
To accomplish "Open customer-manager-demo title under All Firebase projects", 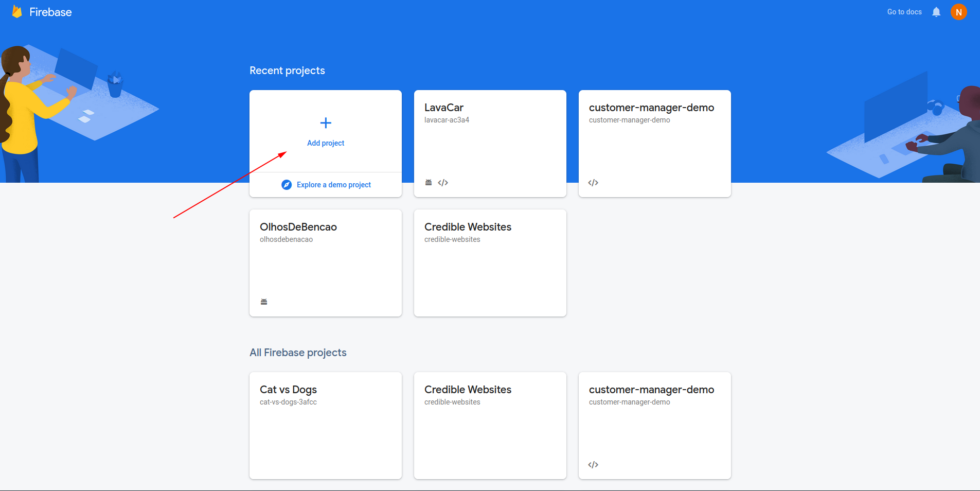I will click(651, 390).
